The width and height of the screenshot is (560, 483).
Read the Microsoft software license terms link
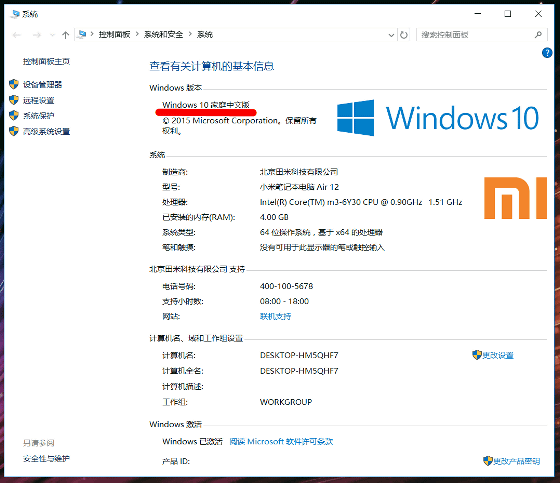coord(281,442)
